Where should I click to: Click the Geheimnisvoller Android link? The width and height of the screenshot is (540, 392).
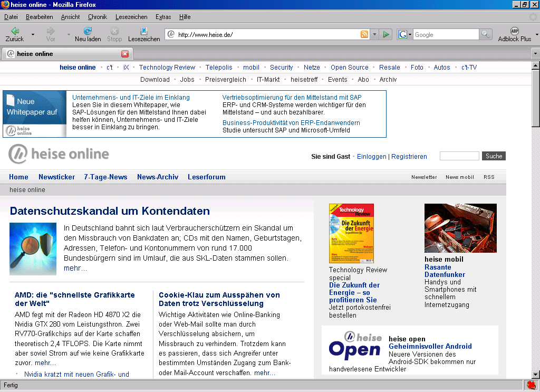tap(430, 346)
